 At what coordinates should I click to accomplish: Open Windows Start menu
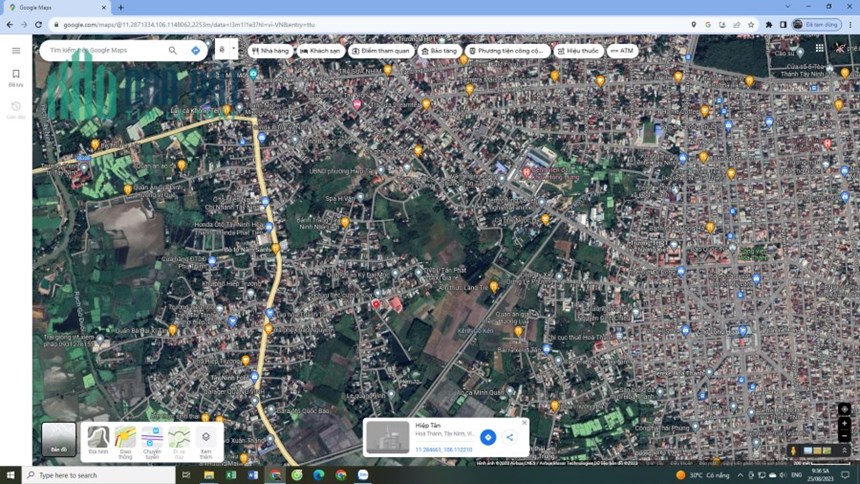point(10,475)
